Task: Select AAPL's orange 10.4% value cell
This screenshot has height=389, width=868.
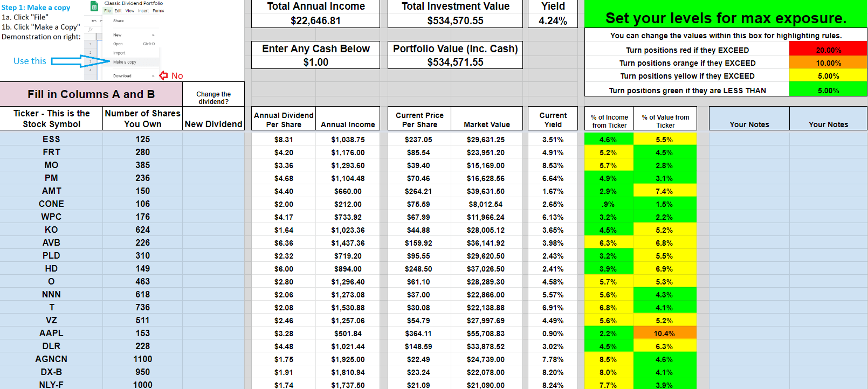Action: pos(665,334)
